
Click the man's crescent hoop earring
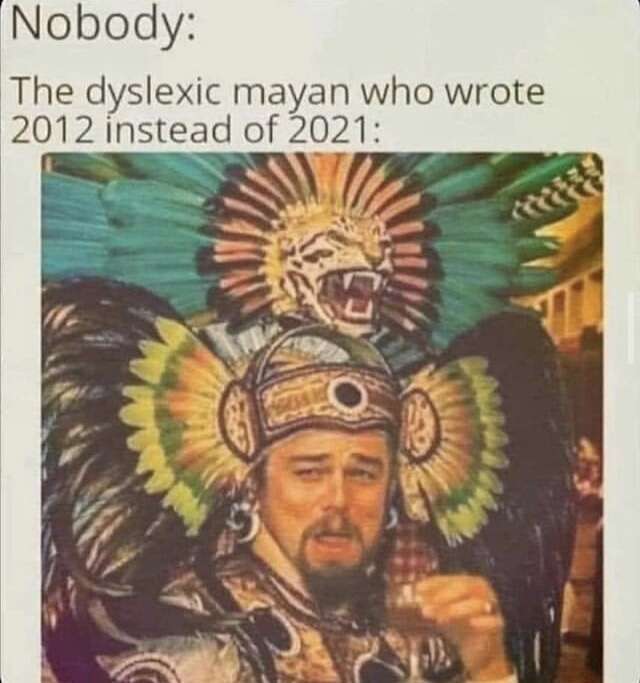pos(247,521)
